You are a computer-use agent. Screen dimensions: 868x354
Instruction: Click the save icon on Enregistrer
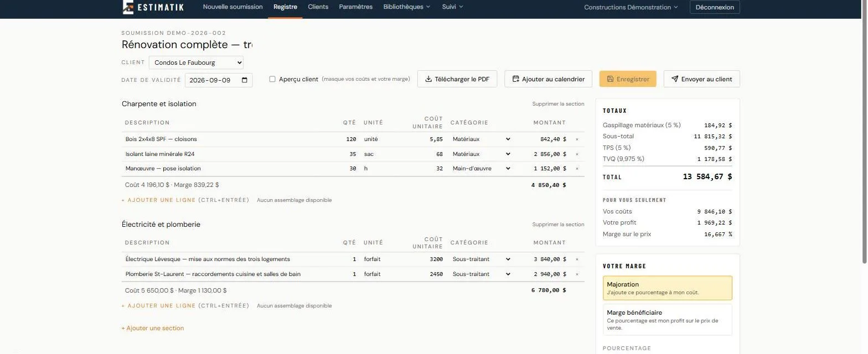(x=610, y=79)
